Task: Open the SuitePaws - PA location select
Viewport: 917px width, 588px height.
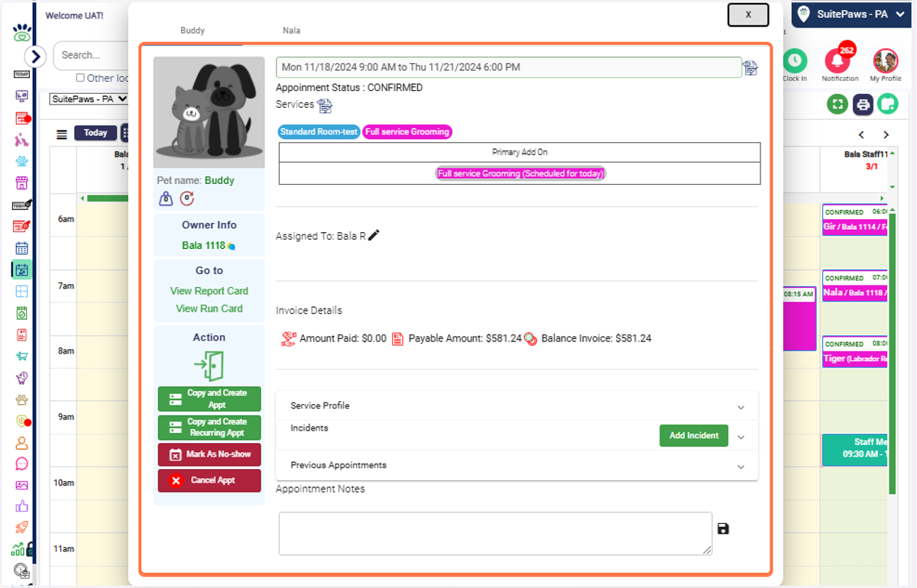Action: click(89, 99)
